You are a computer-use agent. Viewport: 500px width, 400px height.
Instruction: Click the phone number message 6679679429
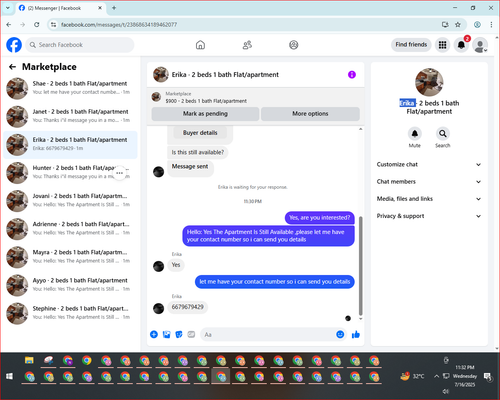188,307
